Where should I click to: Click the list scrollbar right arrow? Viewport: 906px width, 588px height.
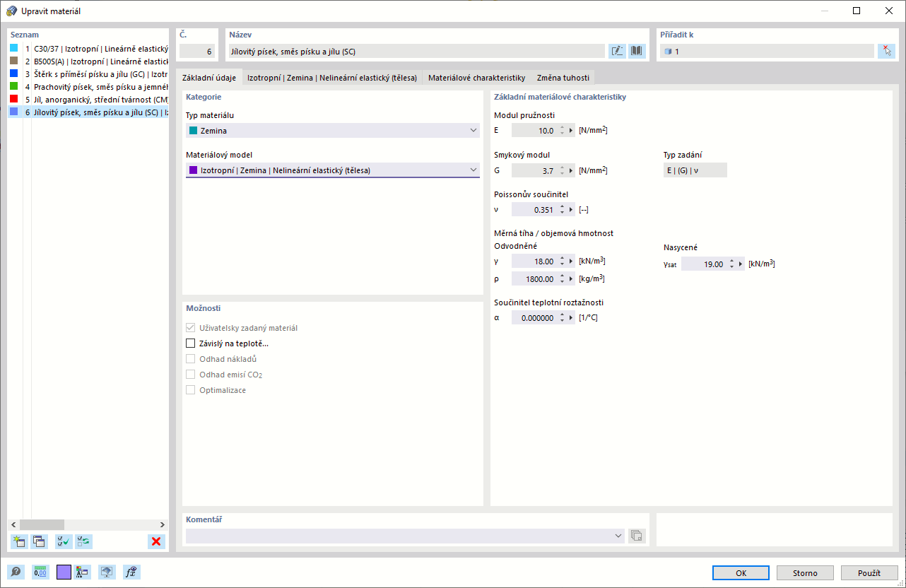click(162, 524)
